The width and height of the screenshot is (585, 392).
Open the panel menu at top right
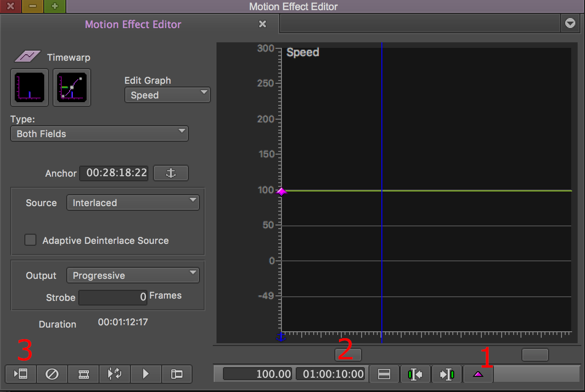(570, 23)
